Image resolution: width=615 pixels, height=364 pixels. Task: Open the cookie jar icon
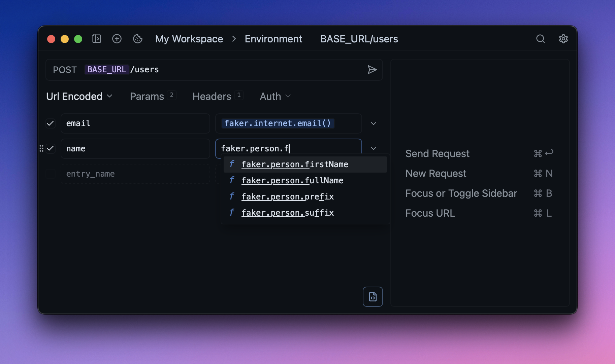coord(138,39)
